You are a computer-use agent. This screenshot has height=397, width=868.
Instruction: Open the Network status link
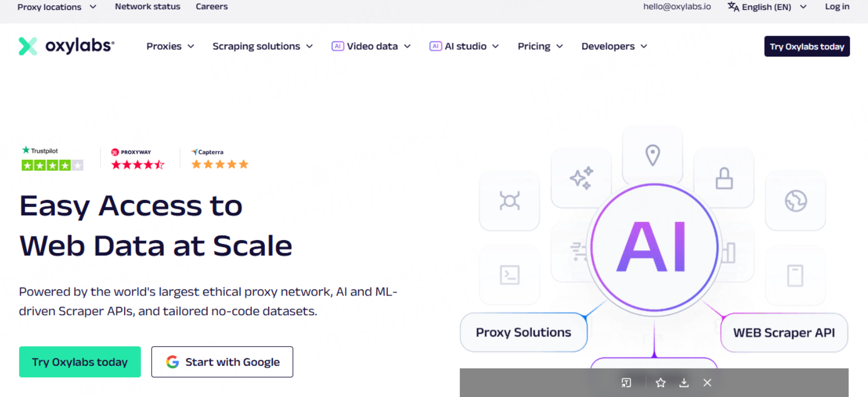pyautogui.click(x=147, y=7)
